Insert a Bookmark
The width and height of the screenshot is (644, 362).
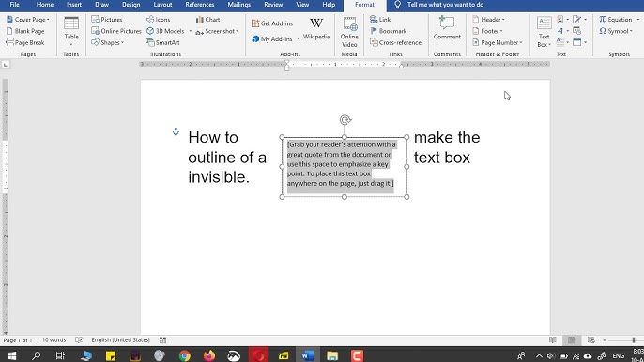pos(388,31)
